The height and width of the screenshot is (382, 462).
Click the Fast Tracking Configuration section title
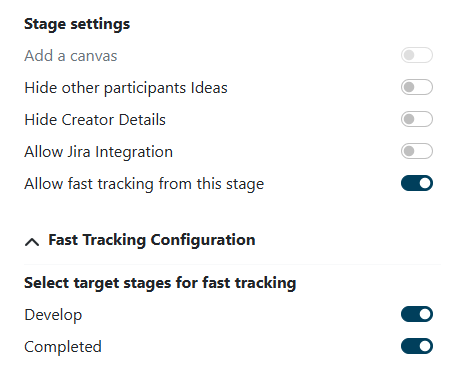(152, 240)
